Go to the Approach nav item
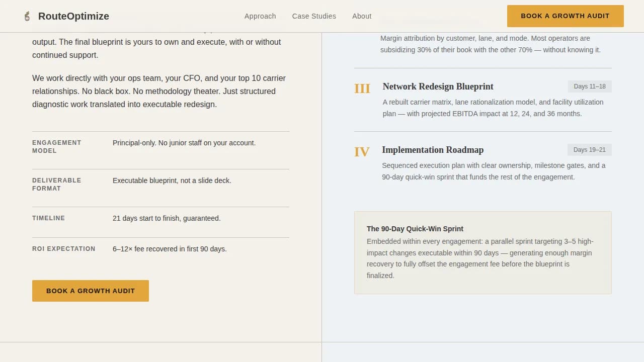This screenshot has height=362, width=644. click(260, 16)
